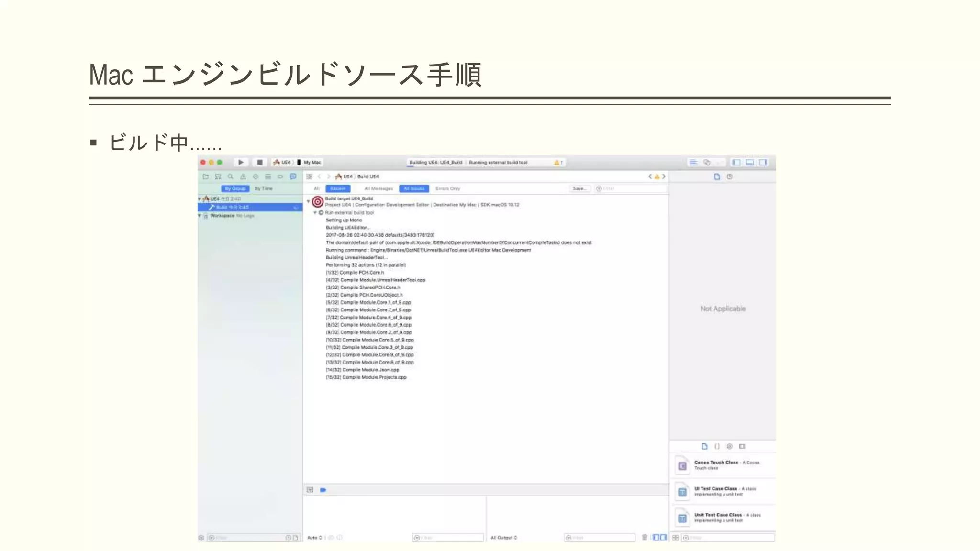Screen dimensions: 980x551
Task: Open the Auto variables scope dropdown
Action: (314, 538)
